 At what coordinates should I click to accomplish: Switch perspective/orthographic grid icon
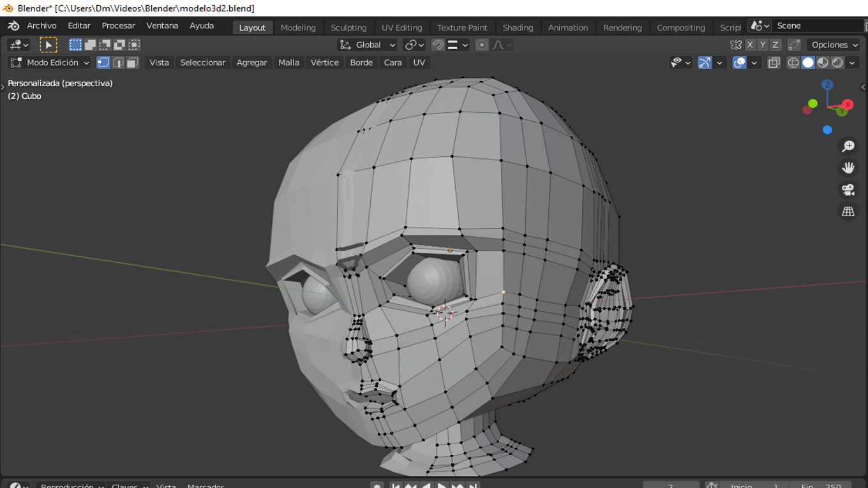(848, 211)
